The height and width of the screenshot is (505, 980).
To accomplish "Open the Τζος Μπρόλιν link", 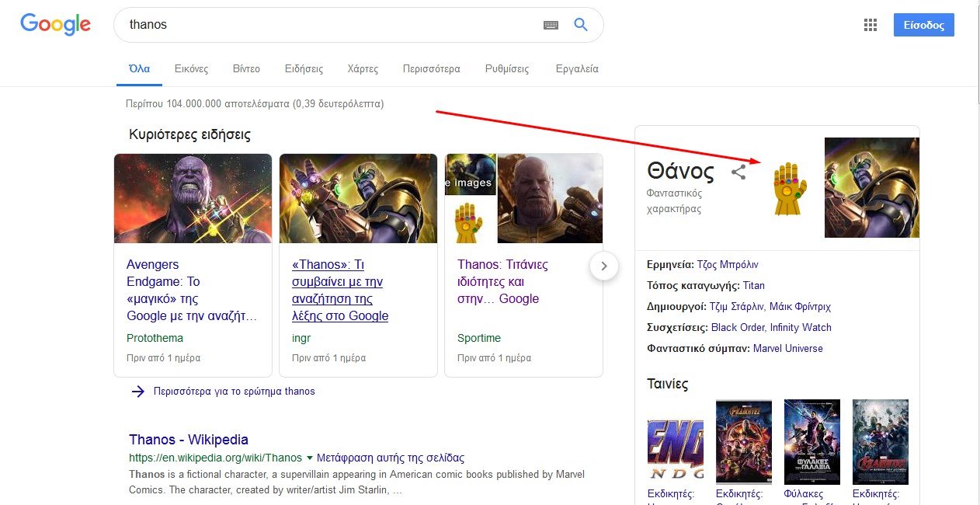I will pos(728,264).
